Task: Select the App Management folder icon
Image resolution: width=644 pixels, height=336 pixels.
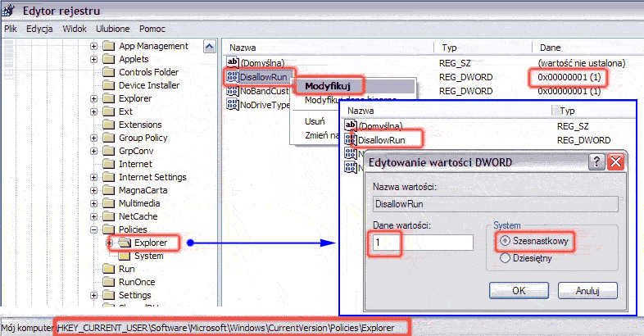Action: pos(107,46)
